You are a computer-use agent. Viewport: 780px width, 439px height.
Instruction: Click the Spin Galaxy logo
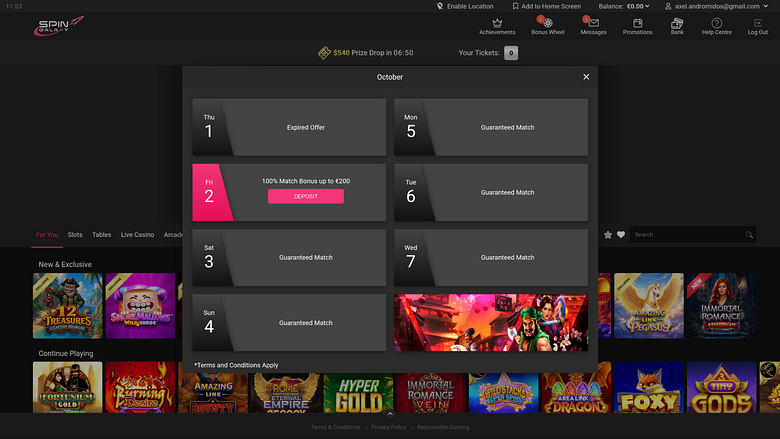coord(59,26)
